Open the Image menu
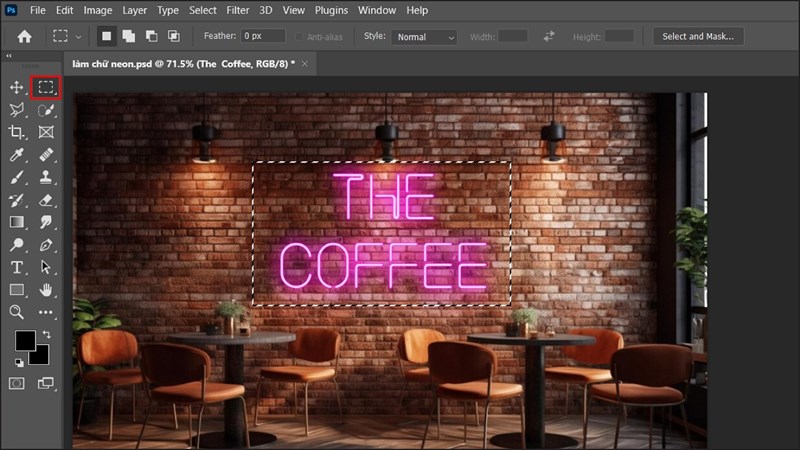 pos(97,10)
